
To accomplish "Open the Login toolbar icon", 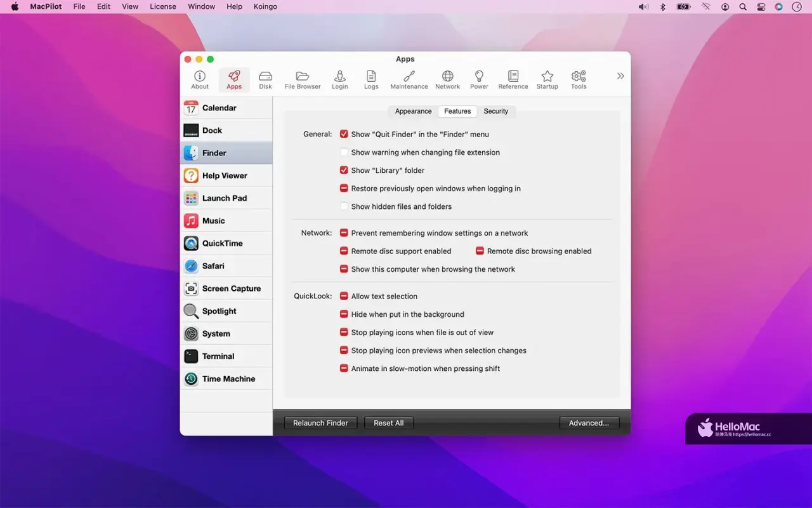I will point(339,80).
